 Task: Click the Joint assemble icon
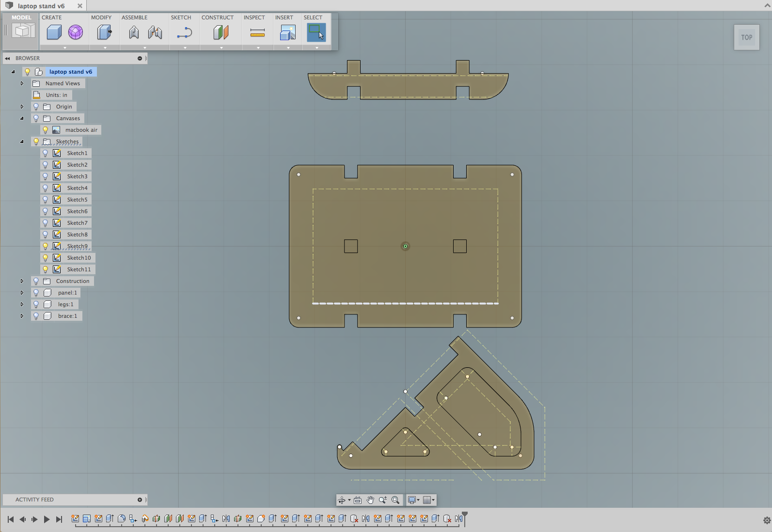tap(134, 32)
